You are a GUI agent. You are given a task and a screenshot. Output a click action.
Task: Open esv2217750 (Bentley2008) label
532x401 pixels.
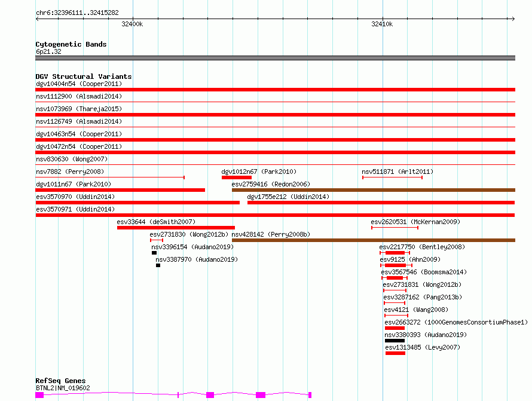[422, 247]
